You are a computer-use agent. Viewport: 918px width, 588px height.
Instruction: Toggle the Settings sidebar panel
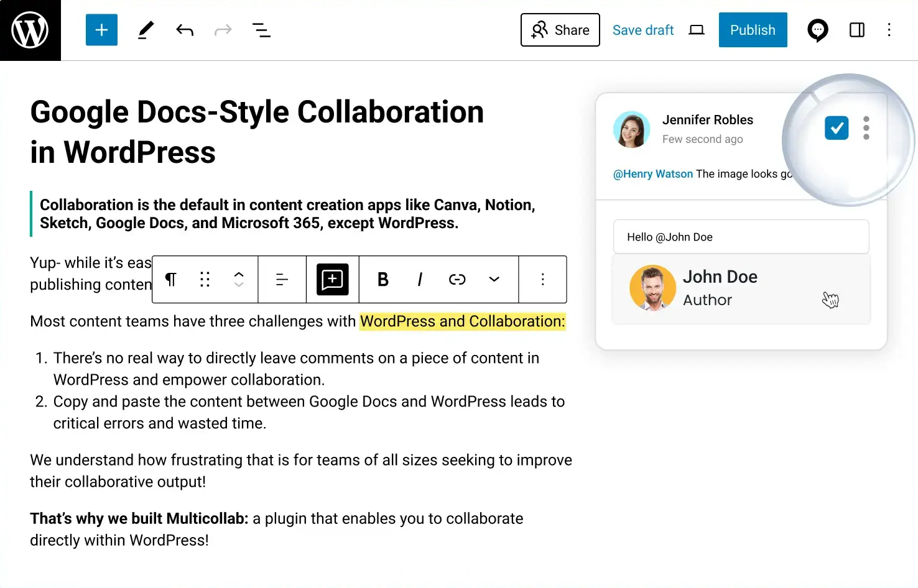point(857,30)
